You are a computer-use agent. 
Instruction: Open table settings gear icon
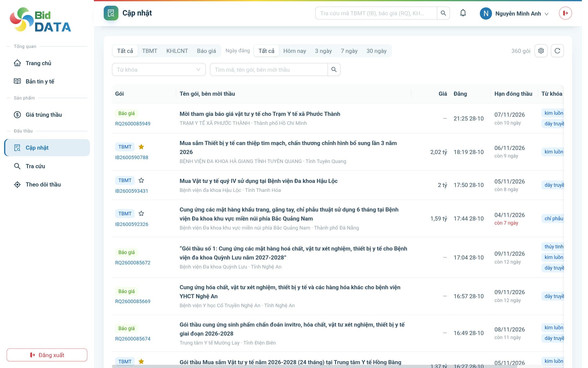pos(541,51)
